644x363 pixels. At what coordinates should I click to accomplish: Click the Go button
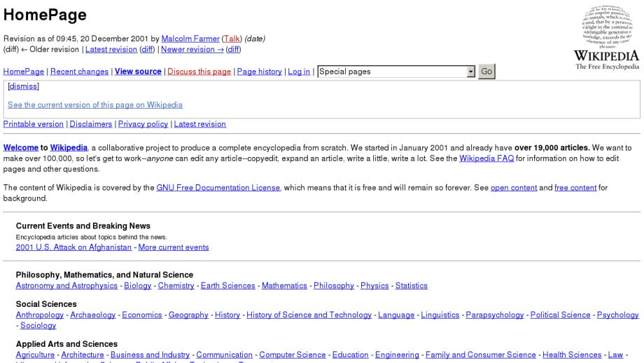(486, 71)
